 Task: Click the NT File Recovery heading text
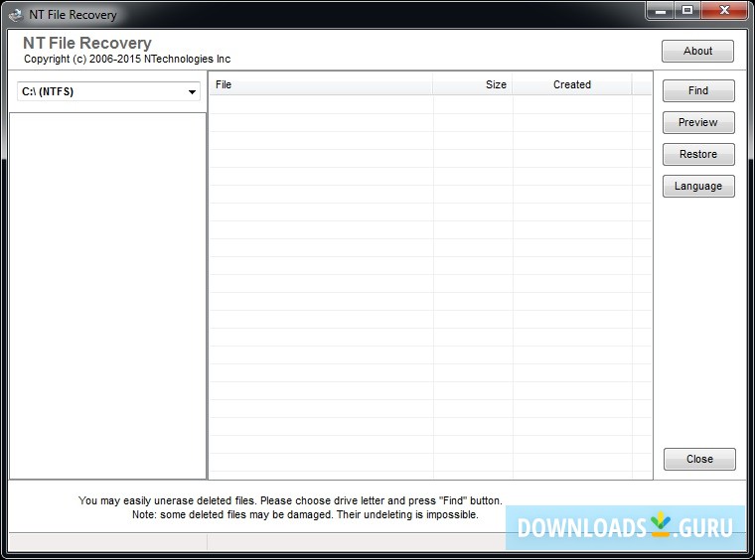point(87,43)
